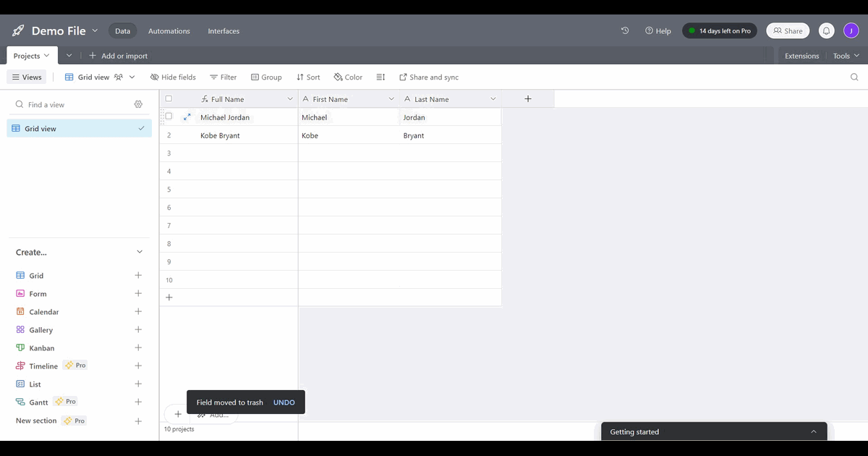Image resolution: width=868 pixels, height=456 pixels.
Task: Open base history clock icon
Action: click(625, 30)
